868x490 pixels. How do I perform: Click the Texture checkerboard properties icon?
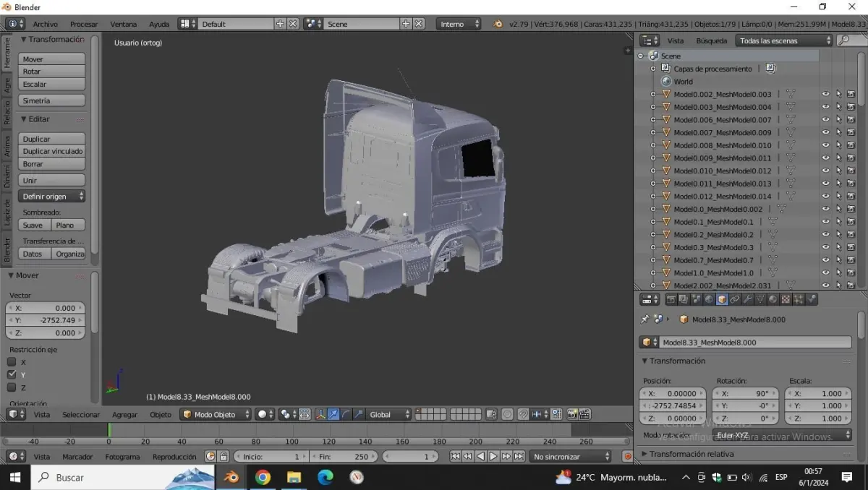(786, 299)
